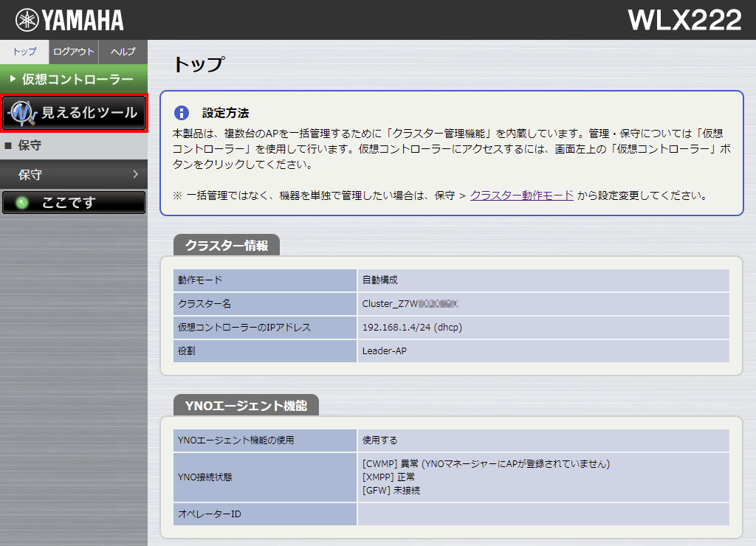Click the green LED indicator on ここです
Screen dimensions: 756x546
[21, 201]
